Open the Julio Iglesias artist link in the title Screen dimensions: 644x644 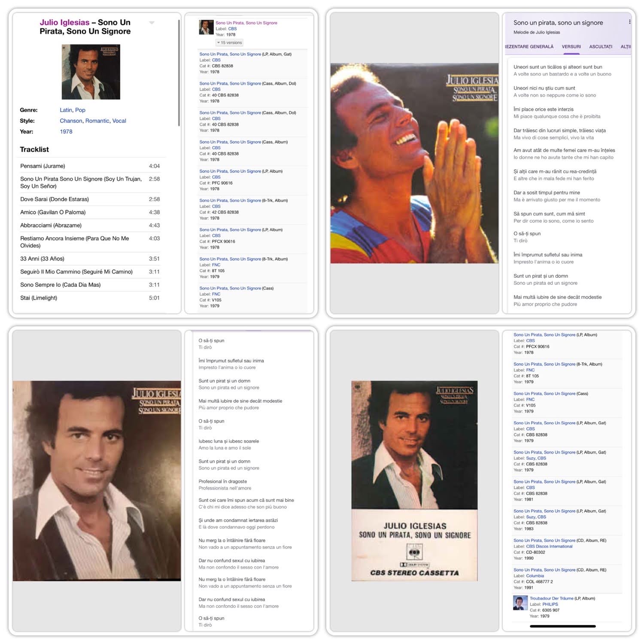click(65, 22)
